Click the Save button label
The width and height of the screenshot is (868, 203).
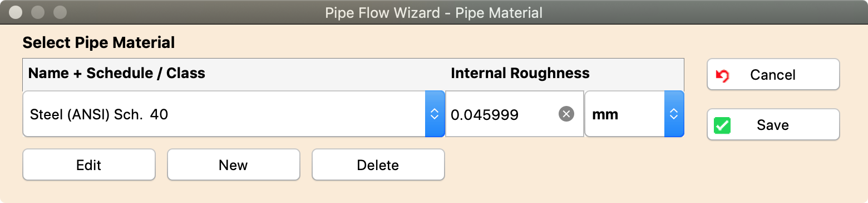pos(773,125)
